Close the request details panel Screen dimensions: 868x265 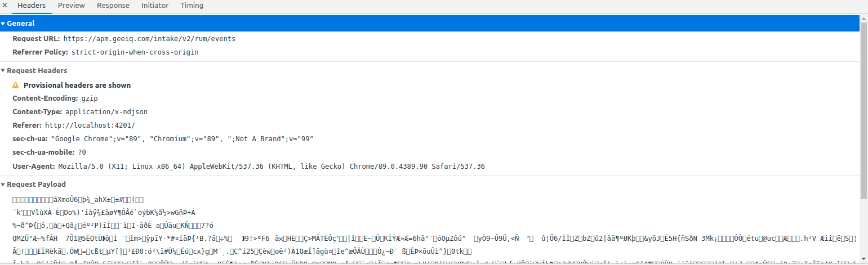(x=5, y=5)
